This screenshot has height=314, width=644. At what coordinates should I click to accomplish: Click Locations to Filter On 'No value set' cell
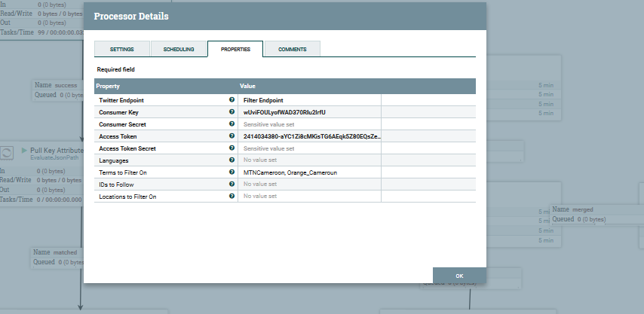(310, 197)
